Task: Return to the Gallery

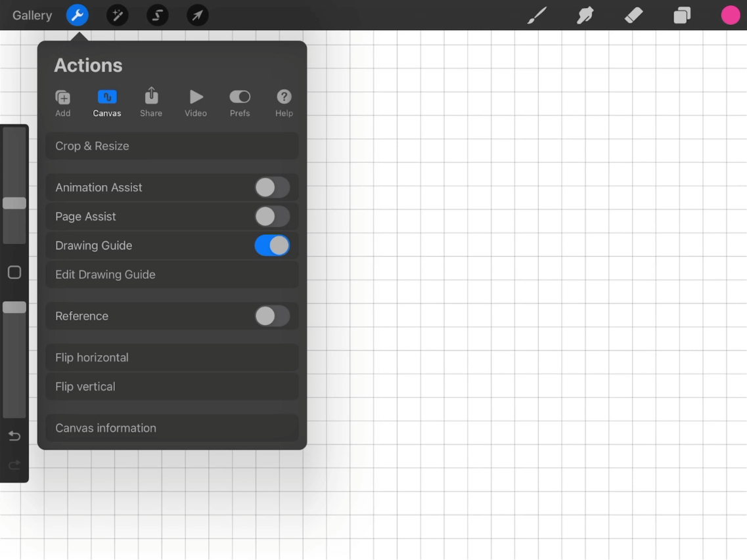Action: [x=32, y=15]
